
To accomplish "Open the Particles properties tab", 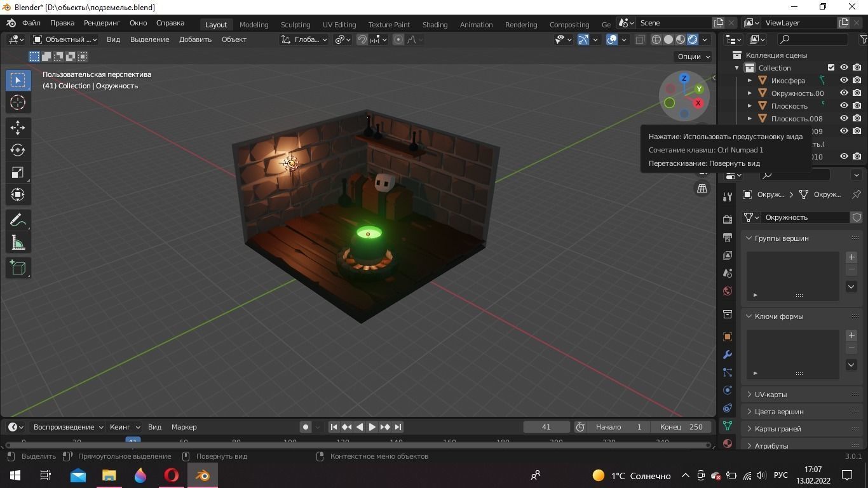I will pos(728,372).
